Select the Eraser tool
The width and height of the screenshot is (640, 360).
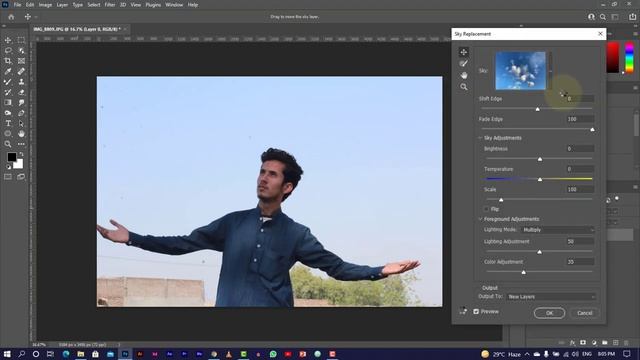pyautogui.click(x=21, y=92)
